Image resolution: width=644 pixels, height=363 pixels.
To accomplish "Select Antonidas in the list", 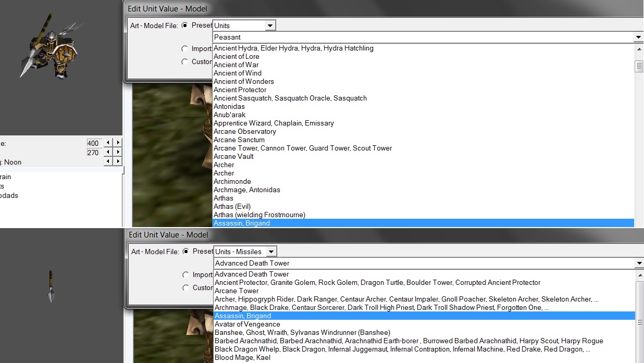I will 423,106.
